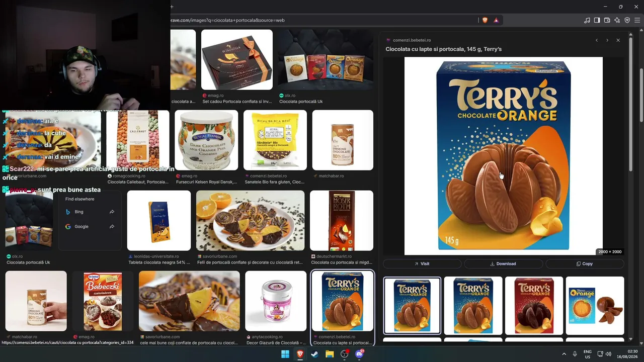Close the image preview panel
644x362 pixels.
[x=618, y=40]
